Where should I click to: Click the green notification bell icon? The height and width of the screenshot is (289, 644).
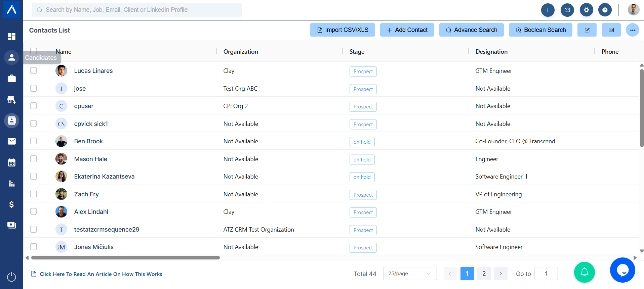tap(584, 272)
